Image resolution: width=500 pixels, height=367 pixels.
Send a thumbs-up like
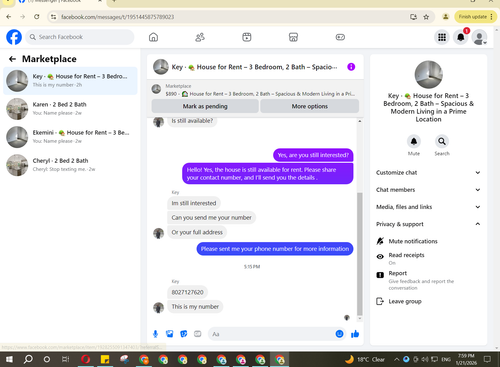coord(355,334)
